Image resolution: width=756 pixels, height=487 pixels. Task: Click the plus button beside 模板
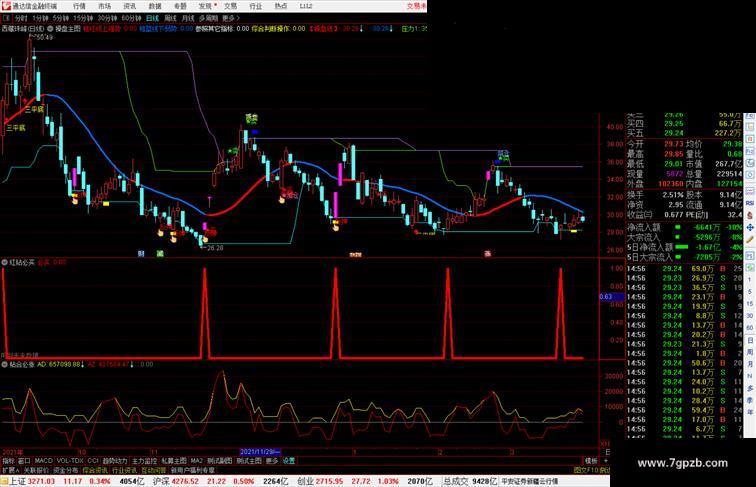coord(606,461)
